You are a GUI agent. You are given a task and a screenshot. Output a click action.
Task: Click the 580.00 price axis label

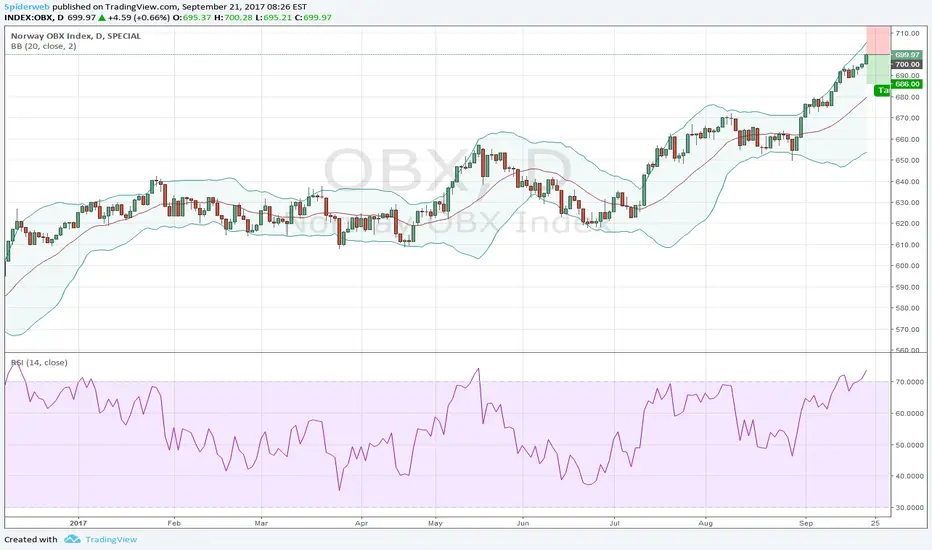click(908, 308)
